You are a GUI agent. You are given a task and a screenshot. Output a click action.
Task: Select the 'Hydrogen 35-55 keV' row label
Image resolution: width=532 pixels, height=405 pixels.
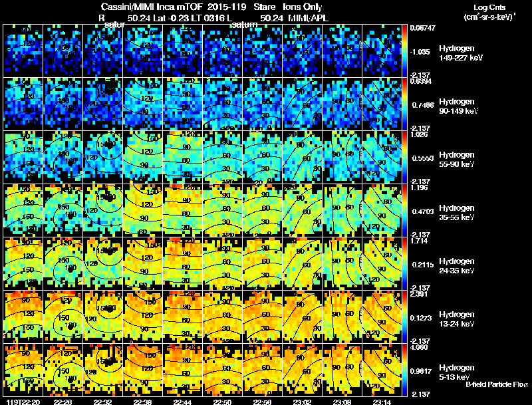[x=457, y=213]
